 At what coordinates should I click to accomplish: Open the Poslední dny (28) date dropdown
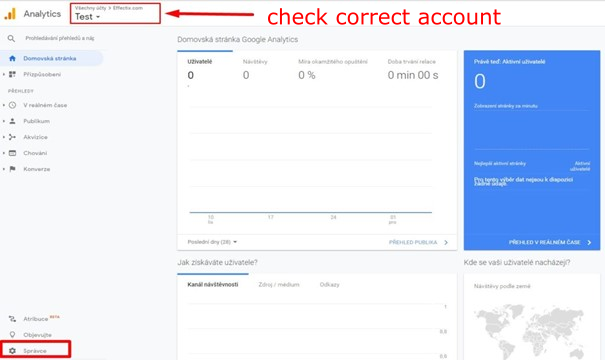coord(212,242)
